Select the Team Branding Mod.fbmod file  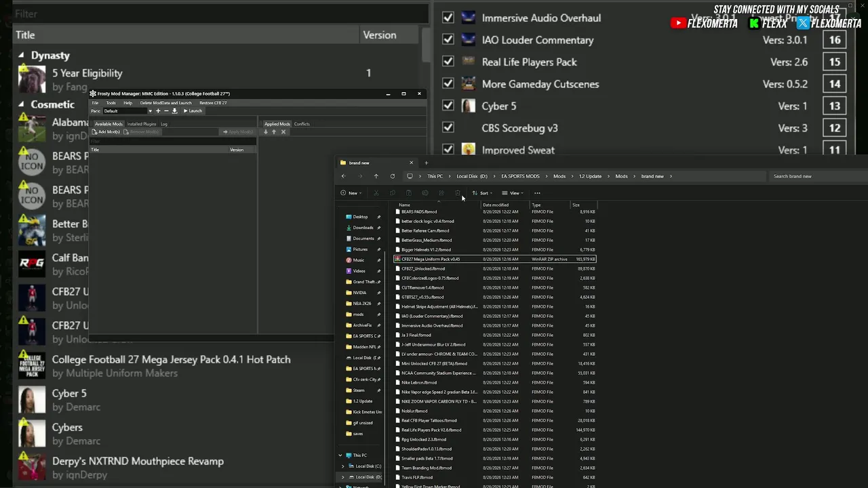coord(495,468)
